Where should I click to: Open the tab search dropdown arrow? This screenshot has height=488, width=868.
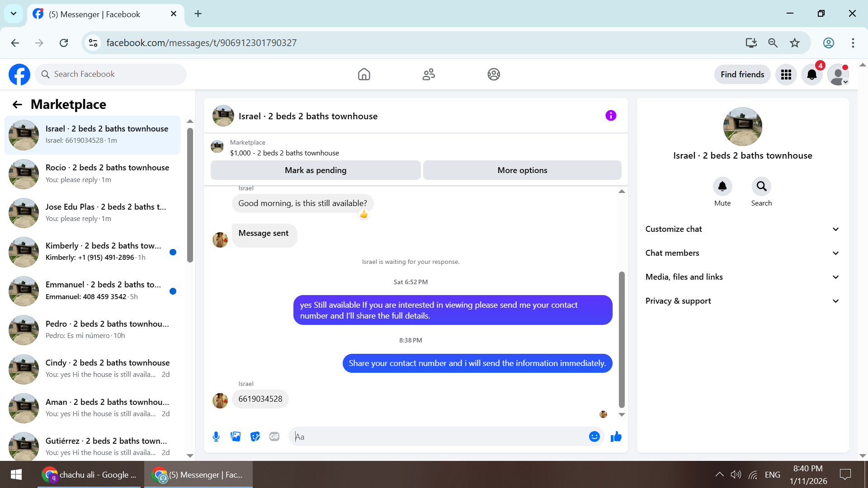click(14, 14)
